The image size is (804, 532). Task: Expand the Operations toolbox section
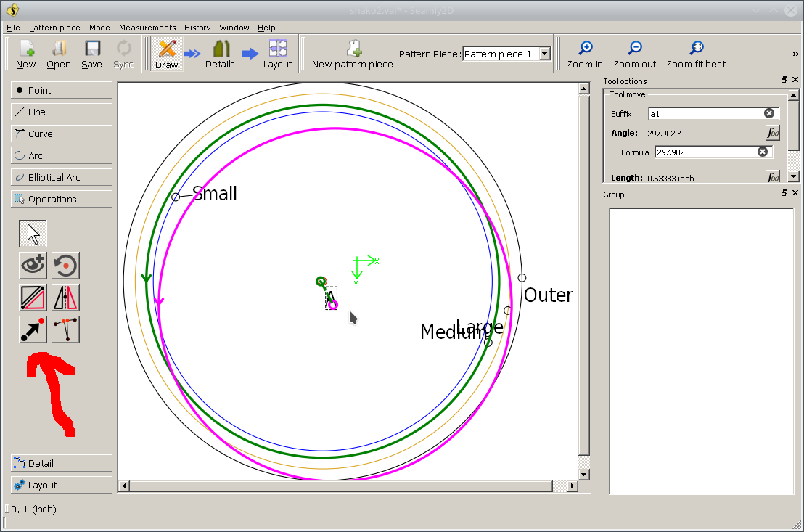62,199
